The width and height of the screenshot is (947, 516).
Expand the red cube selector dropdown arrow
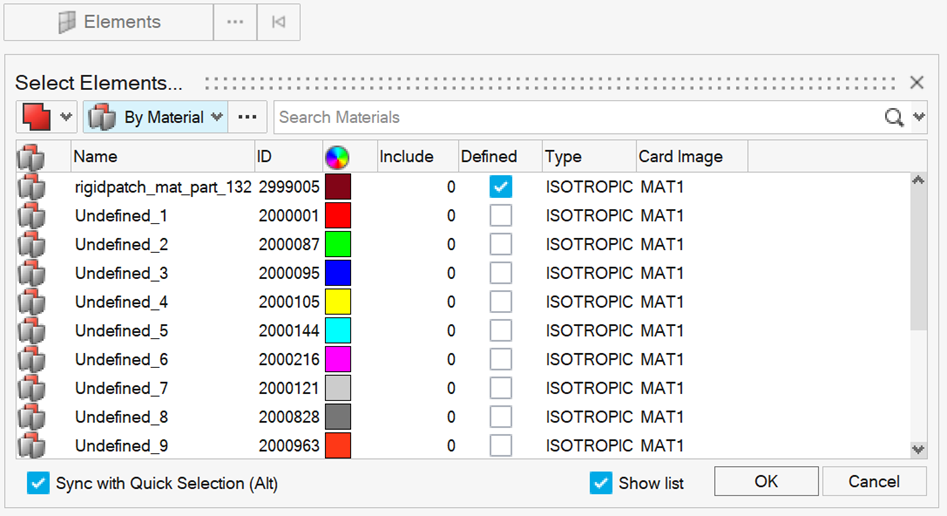point(66,118)
